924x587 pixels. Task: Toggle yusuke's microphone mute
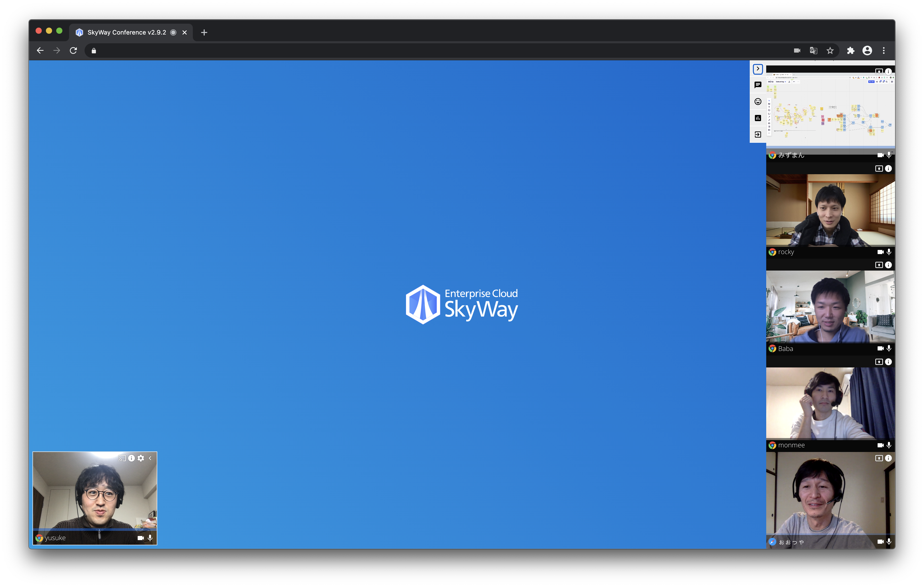tap(150, 538)
